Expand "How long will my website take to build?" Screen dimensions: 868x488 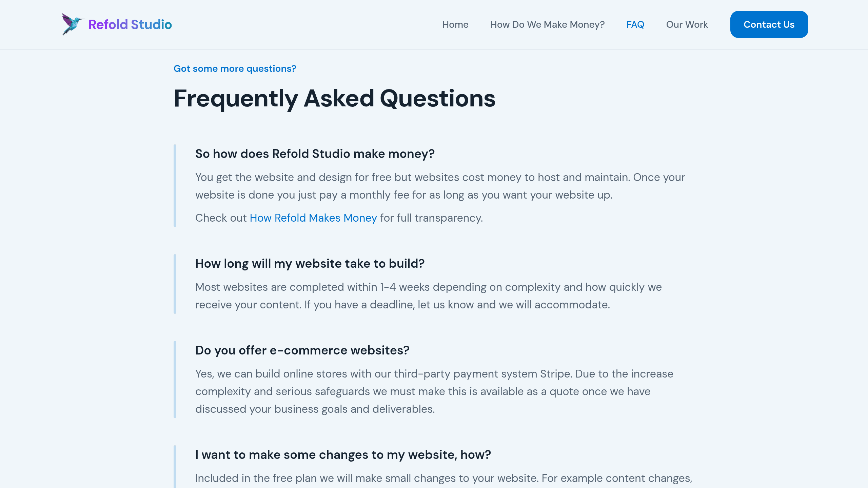click(310, 263)
